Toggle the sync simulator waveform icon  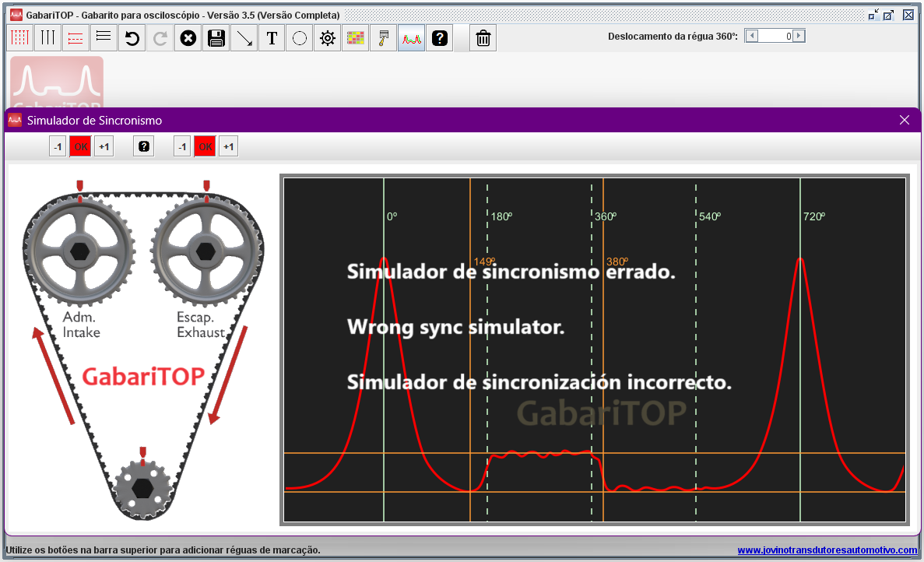pyautogui.click(x=411, y=38)
